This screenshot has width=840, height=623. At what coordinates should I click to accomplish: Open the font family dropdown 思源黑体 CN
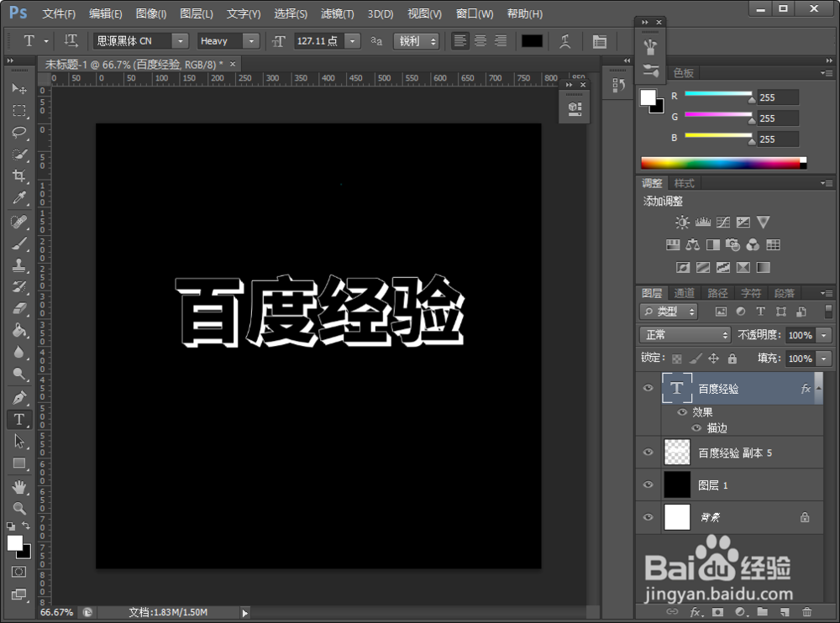[x=181, y=41]
